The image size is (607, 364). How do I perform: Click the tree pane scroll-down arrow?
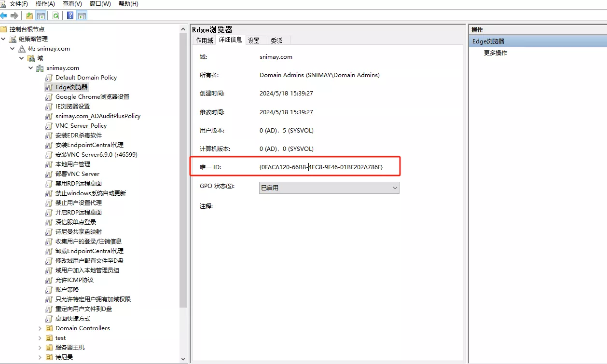183,359
